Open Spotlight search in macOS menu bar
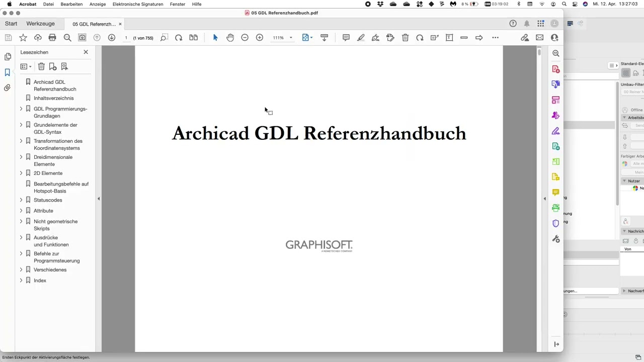Screen dimensions: 644x362 pyautogui.click(x=564, y=4)
